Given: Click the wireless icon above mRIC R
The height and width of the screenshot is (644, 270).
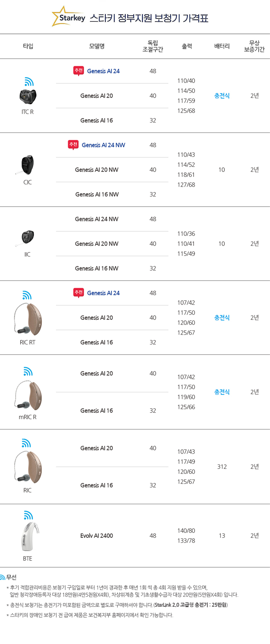Looking at the screenshot, I should tap(28, 371).
